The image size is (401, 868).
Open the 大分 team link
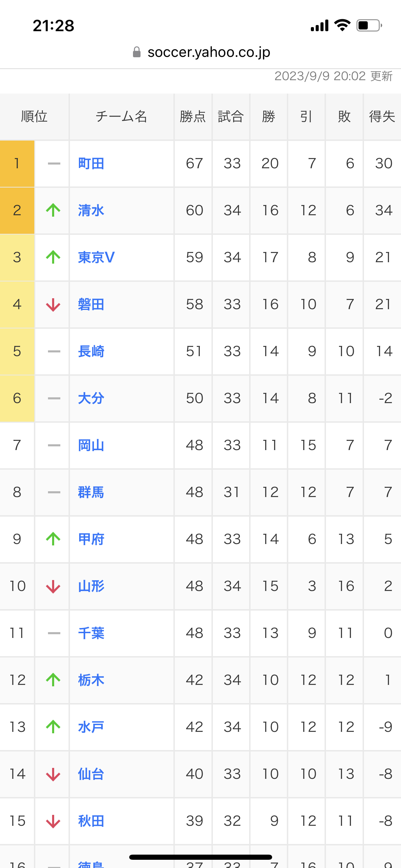coord(91,398)
